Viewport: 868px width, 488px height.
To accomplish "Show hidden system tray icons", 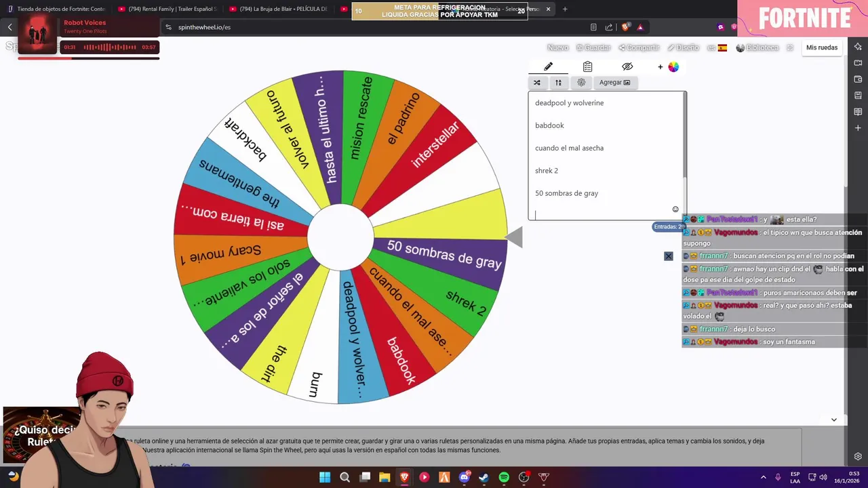I will (763, 477).
